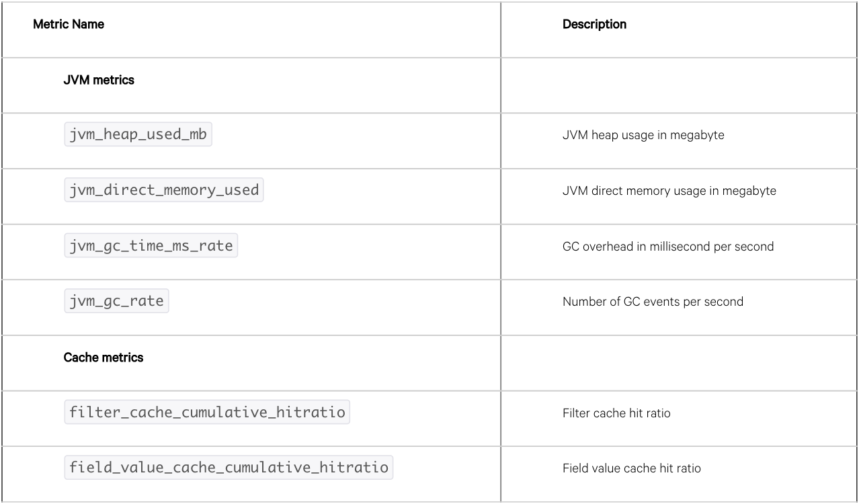Image resolution: width=859 pixels, height=504 pixels.
Task: Click the Number of GC events description
Action: pos(653,302)
